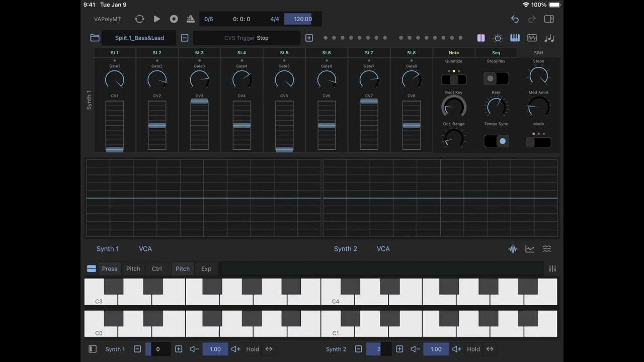The height and width of the screenshot is (362, 644).
Task: Toggle Synth 2 keyboard width arrows icon
Action: 490,349
